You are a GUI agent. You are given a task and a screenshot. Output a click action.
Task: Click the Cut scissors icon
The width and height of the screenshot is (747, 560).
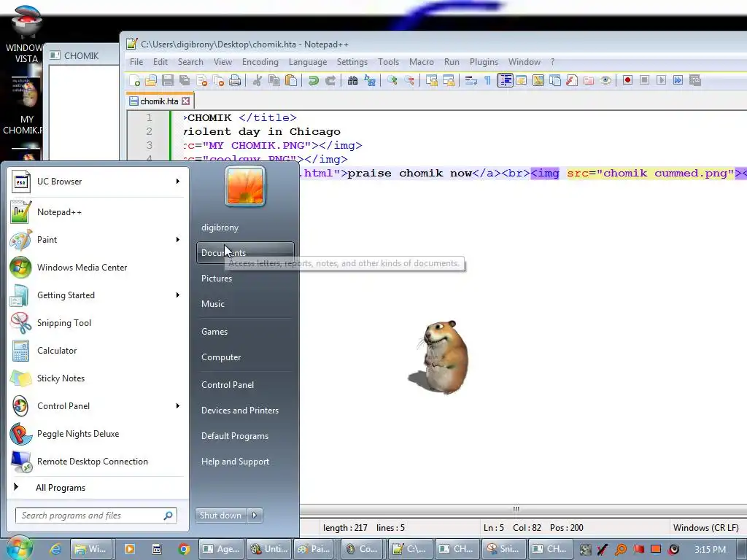[x=258, y=80]
